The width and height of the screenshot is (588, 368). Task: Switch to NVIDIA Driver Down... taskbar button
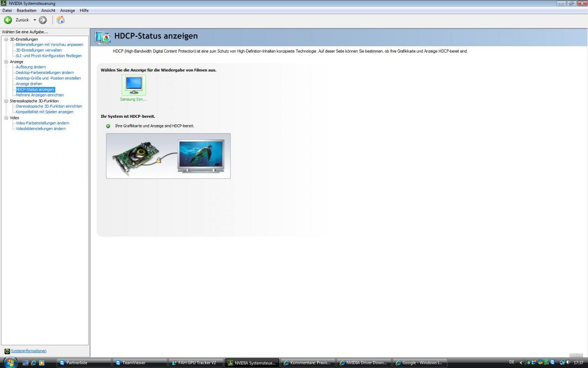(x=364, y=363)
